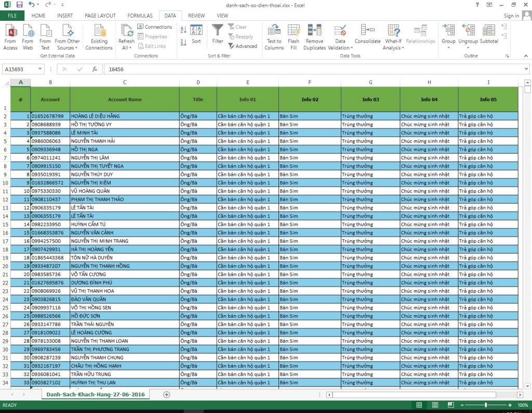This screenshot has height=413, width=532.
Task: Click the horizontal scrollbar left arrow
Action: (329, 395)
